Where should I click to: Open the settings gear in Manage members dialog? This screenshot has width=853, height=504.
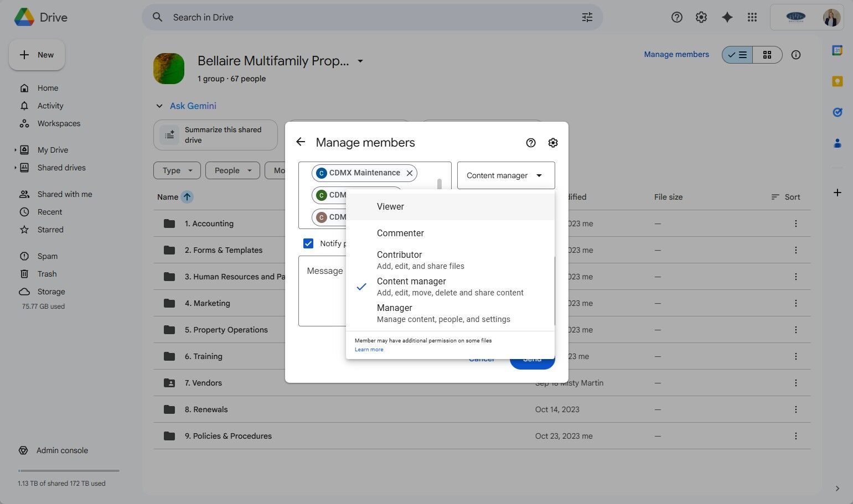click(552, 143)
